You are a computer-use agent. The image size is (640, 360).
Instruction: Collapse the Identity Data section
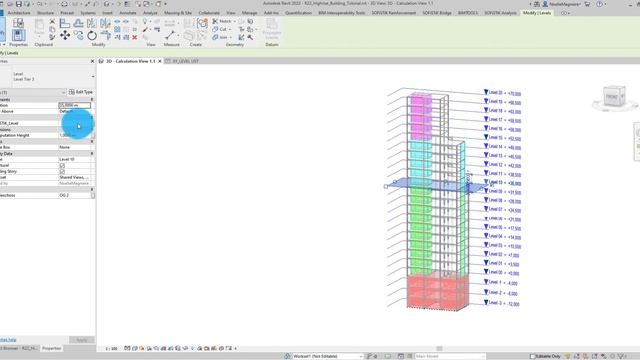coord(92,153)
